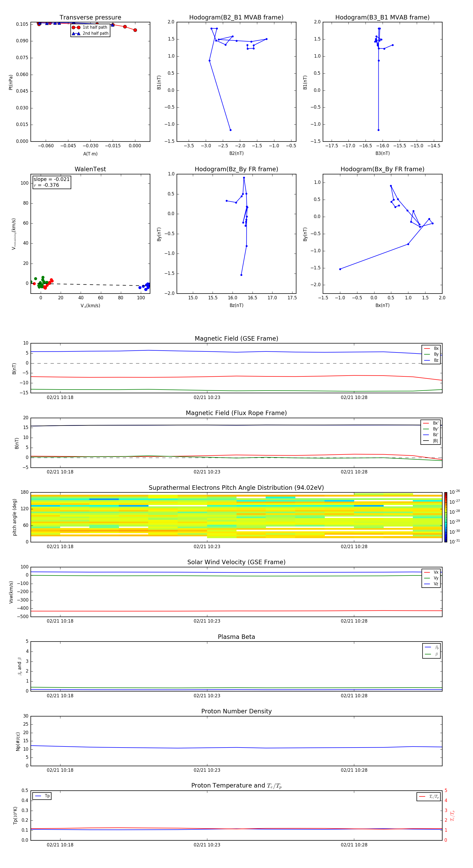Click the 'Hodogram(B3_B1 MVAB frame)' title
Viewport: 473px width, 868px height.
(x=382, y=18)
